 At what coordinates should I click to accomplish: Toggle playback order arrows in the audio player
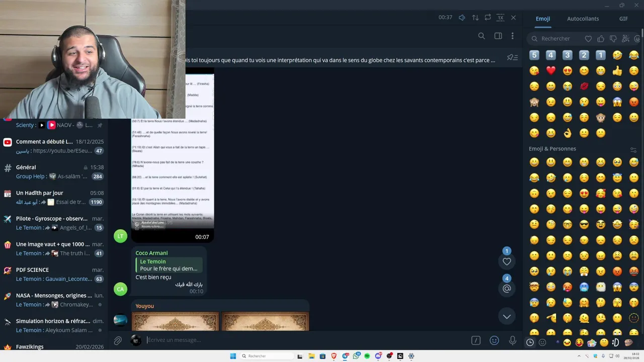click(x=475, y=18)
